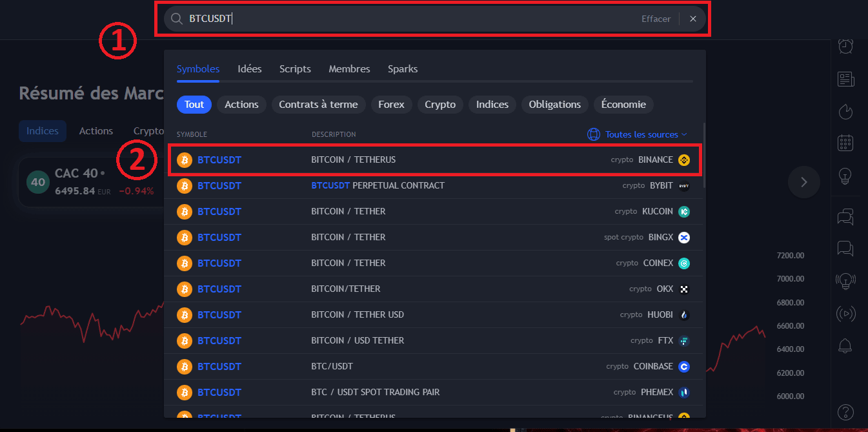The image size is (868, 432).
Task: Enable the Actions filter pill
Action: tap(241, 104)
